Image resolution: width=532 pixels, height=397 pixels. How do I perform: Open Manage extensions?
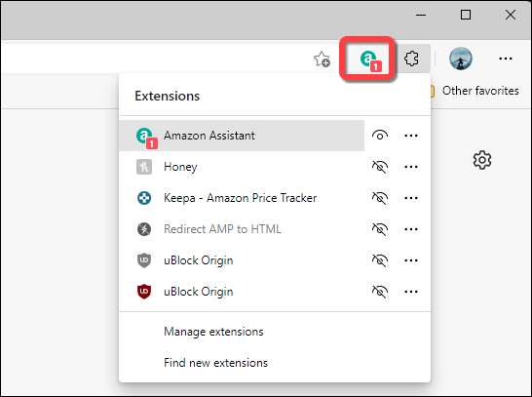213,332
